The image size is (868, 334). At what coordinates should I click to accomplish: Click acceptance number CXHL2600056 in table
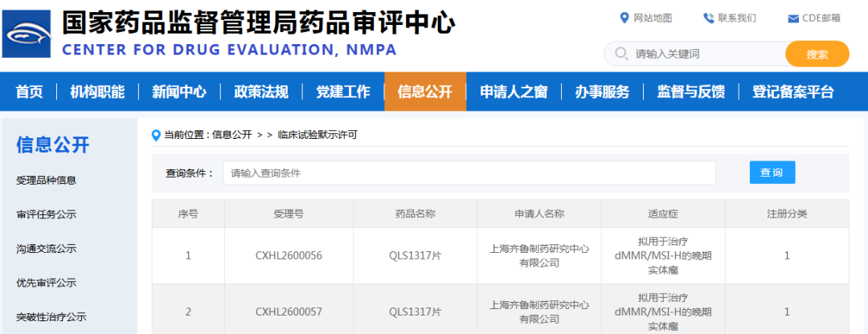pos(289,256)
